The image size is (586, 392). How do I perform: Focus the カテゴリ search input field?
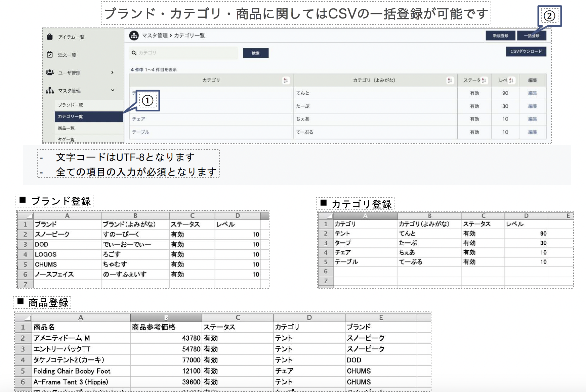click(186, 53)
